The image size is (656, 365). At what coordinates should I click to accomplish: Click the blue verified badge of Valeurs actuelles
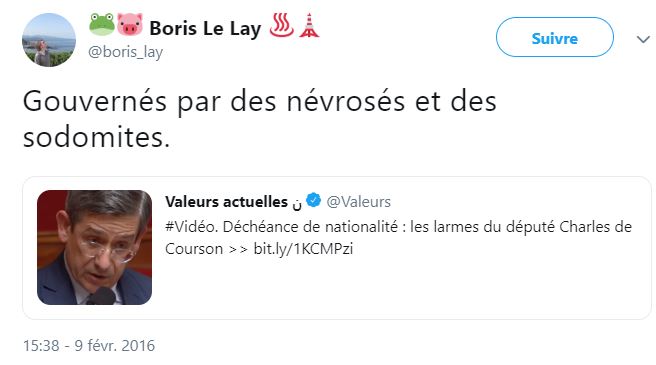coord(313,200)
